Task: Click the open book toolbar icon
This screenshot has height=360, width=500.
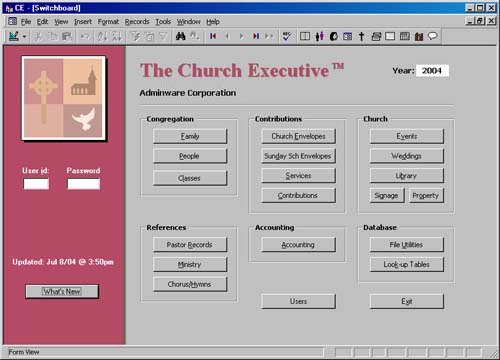Action: pos(305,36)
